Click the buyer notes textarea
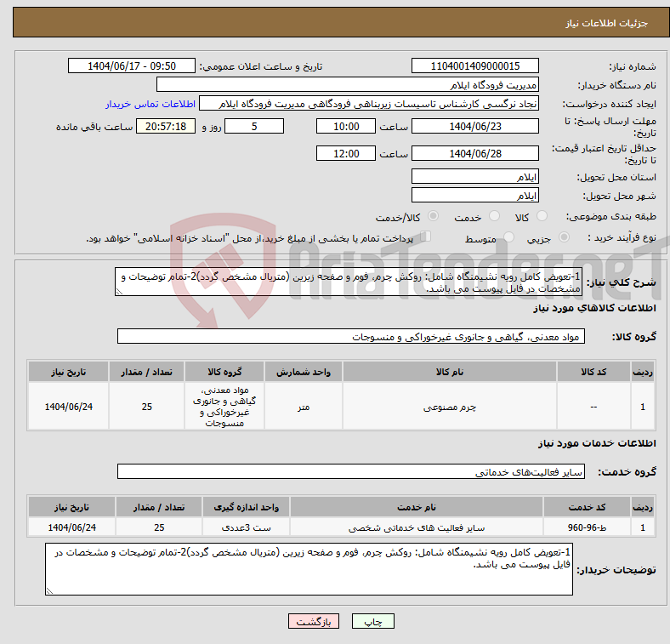 (309, 569)
